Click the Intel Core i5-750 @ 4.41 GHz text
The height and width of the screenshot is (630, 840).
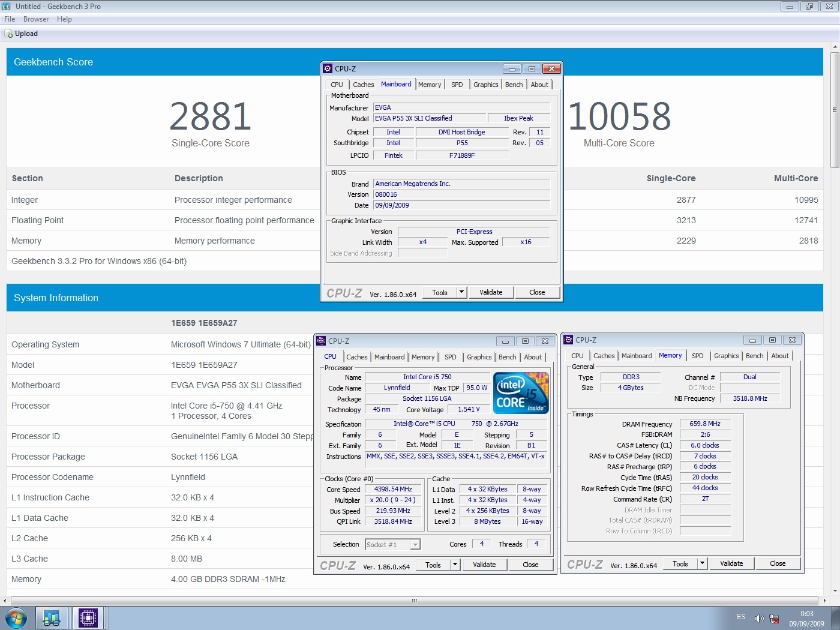227,406
